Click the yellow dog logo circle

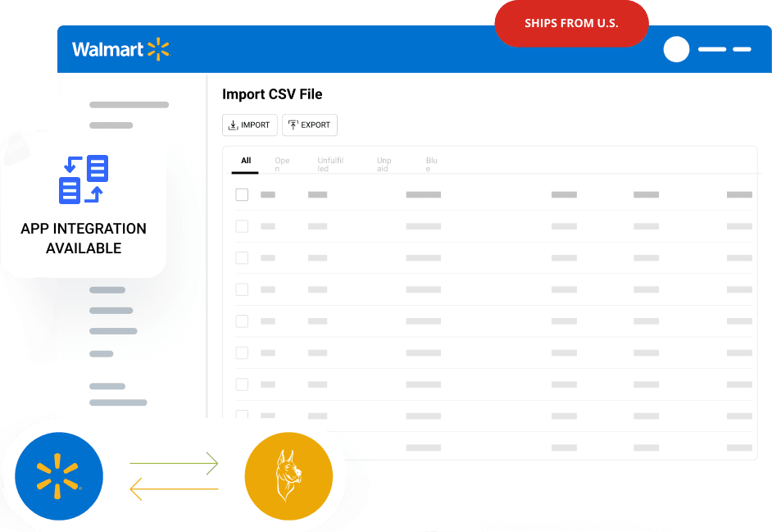pos(288,476)
